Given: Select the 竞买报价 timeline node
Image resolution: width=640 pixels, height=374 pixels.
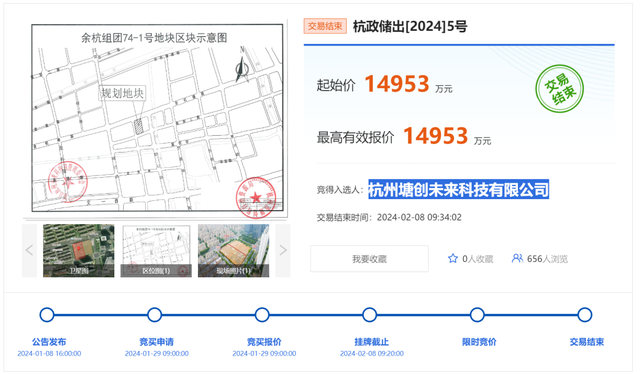Looking at the screenshot, I should pyautogui.click(x=262, y=315).
